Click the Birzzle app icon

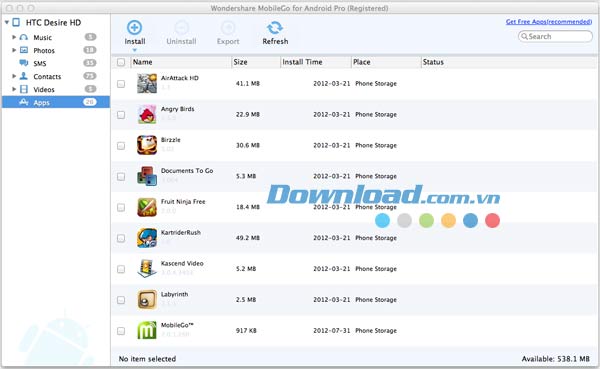click(147, 145)
